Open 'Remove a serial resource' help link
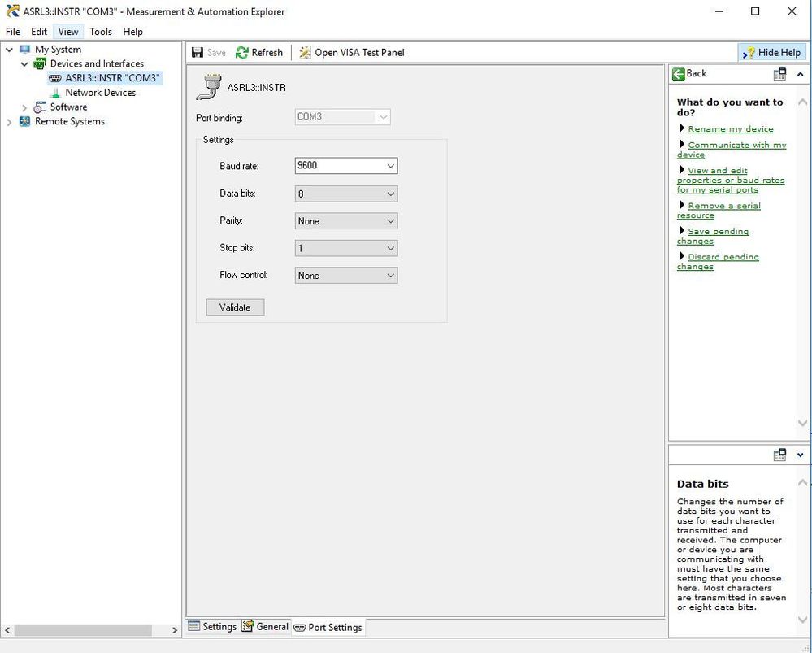Image resolution: width=812 pixels, height=653 pixels. [719, 211]
